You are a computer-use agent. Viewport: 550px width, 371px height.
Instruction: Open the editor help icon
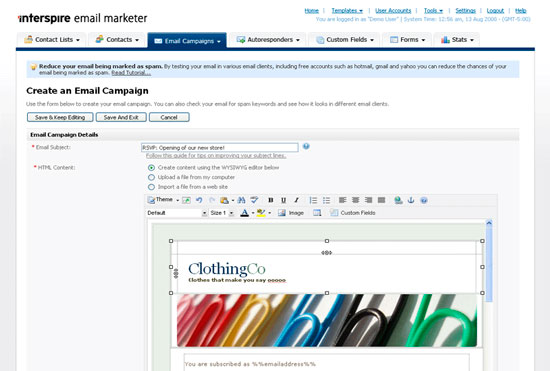pos(424,200)
